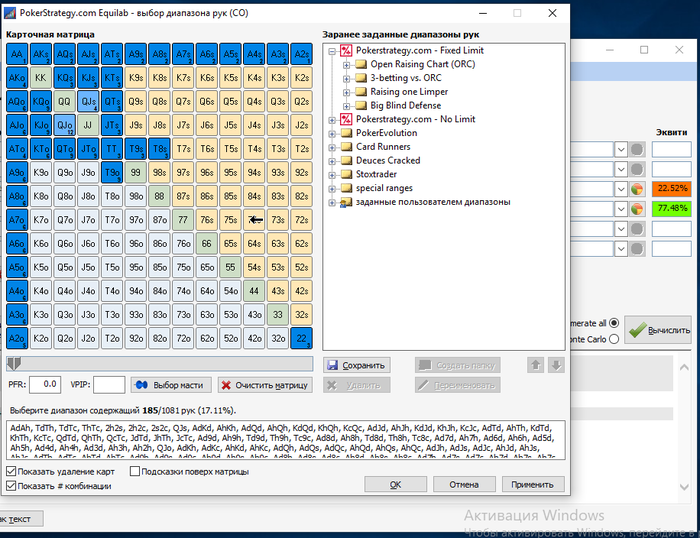Expand the Big Blind Defense node

tap(346, 106)
